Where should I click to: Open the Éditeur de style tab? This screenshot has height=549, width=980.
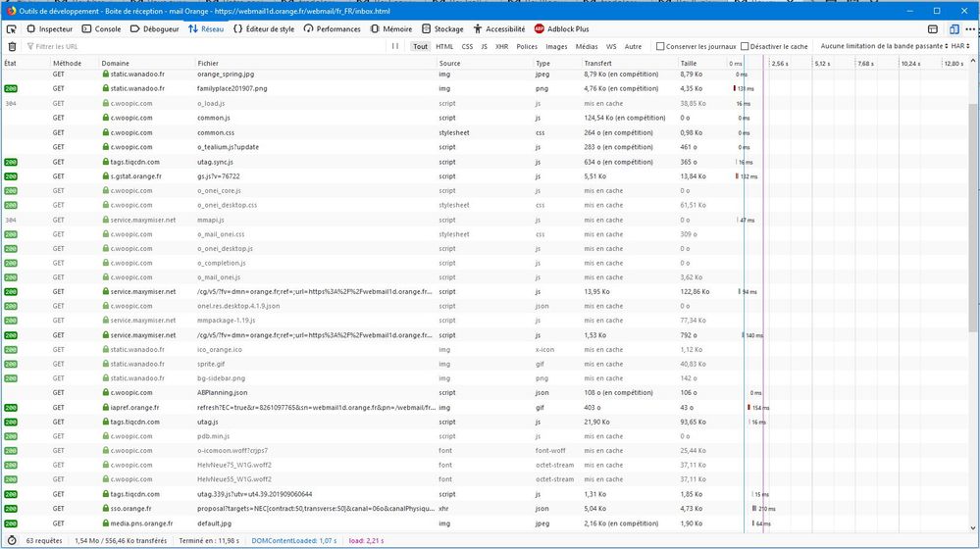(x=263, y=29)
